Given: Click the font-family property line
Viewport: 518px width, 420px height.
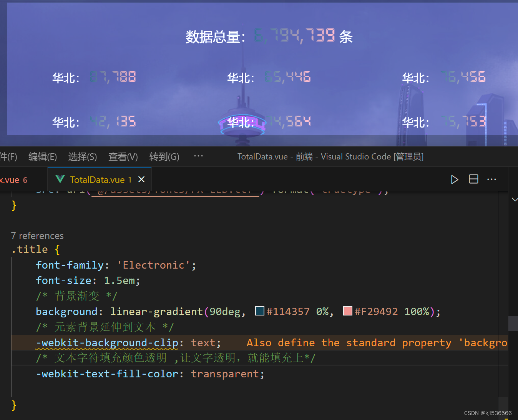Looking at the screenshot, I should pyautogui.click(x=116, y=265).
